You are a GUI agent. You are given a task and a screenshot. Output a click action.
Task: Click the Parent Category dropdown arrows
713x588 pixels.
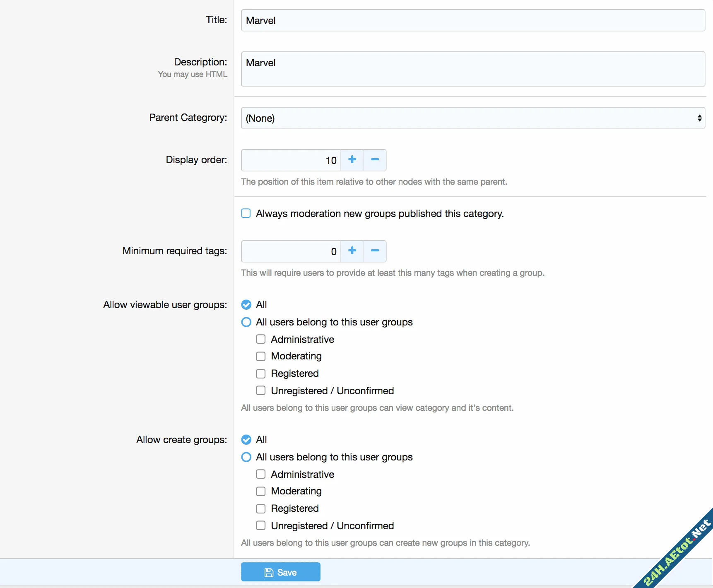(699, 118)
